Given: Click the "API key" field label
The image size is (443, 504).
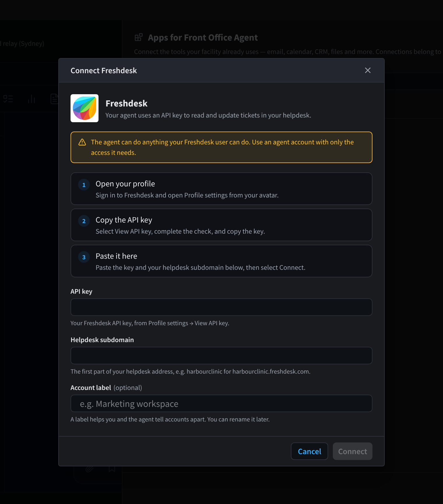Looking at the screenshot, I should [x=81, y=291].
